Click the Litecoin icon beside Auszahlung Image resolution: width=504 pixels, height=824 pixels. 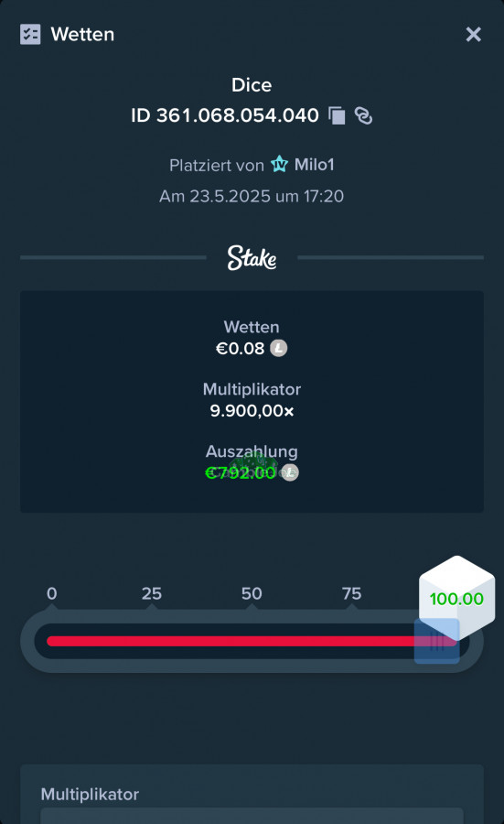290,472
